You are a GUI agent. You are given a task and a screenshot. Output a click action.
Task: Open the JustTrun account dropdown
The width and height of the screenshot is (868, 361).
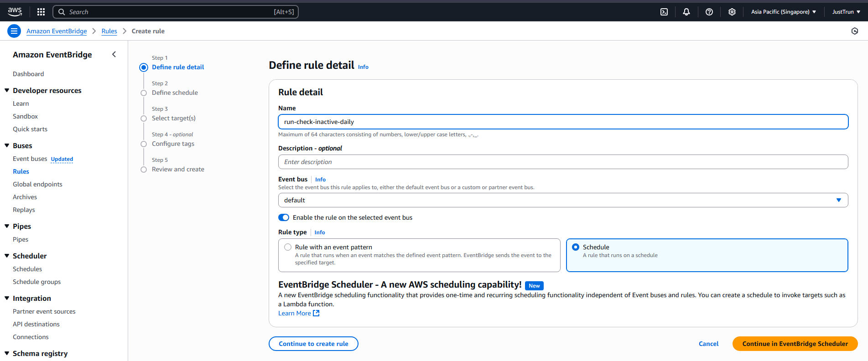(x=846, y=12)
